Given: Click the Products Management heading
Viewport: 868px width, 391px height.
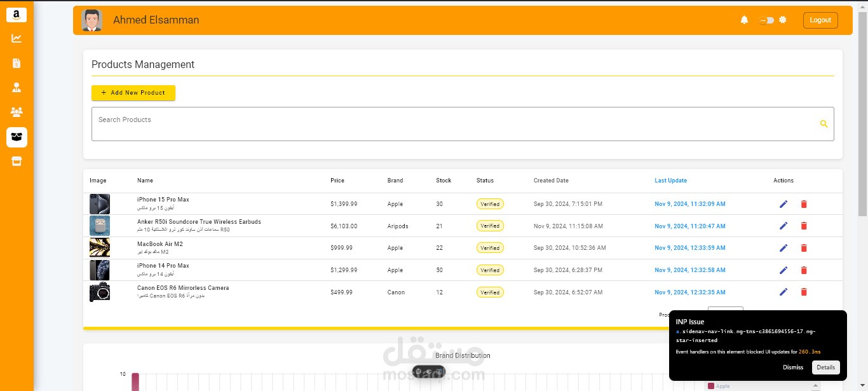Looking at the screenshot, I should 143,64.
